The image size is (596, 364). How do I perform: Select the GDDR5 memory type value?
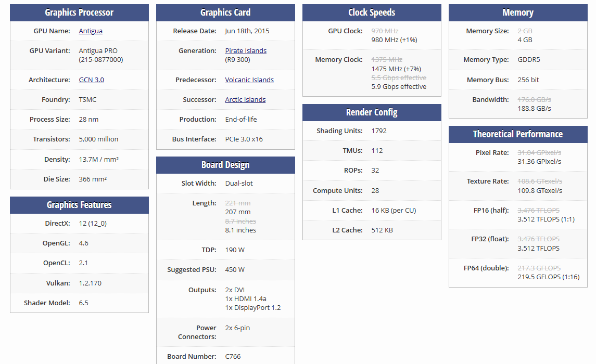[x=529, y=60]
